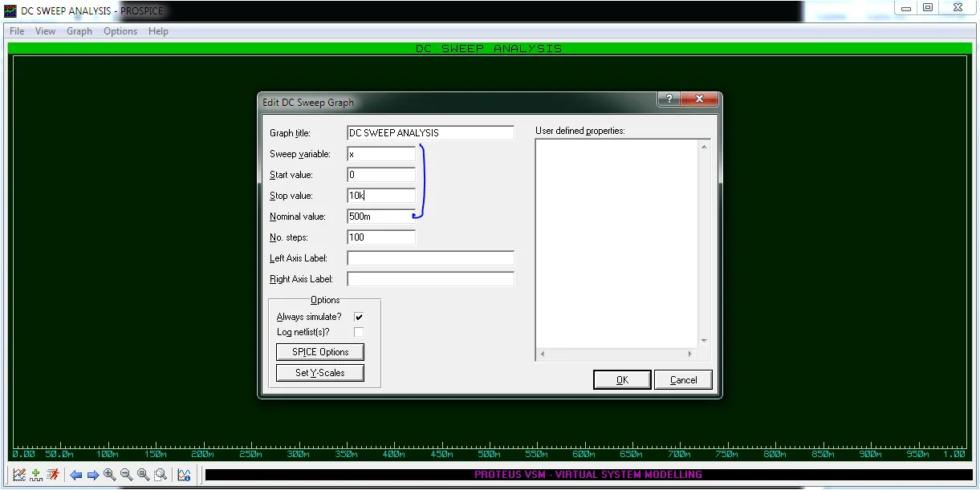Click the Add Trace icon
This screenshot has height=490, width=980.
[36, 475]
